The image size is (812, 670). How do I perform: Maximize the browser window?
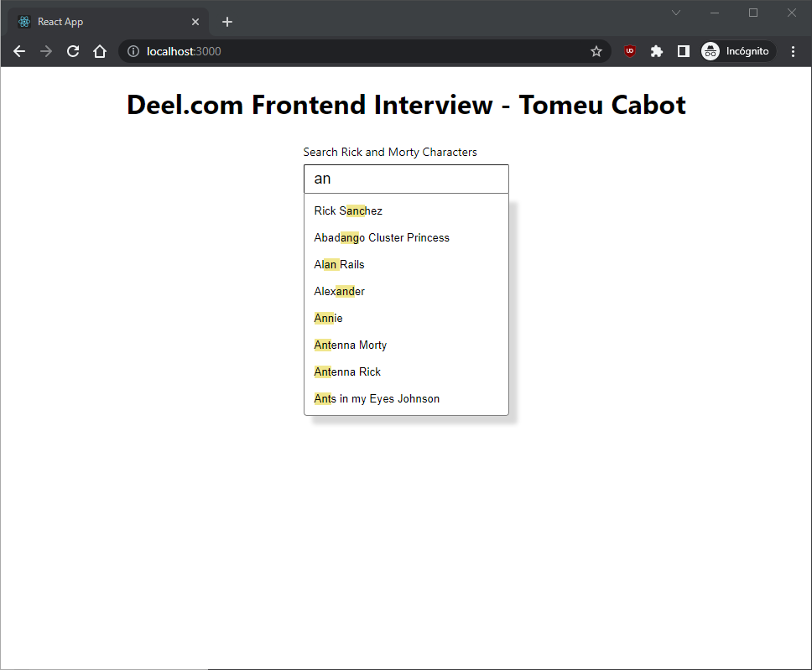(x=753, y=13)
